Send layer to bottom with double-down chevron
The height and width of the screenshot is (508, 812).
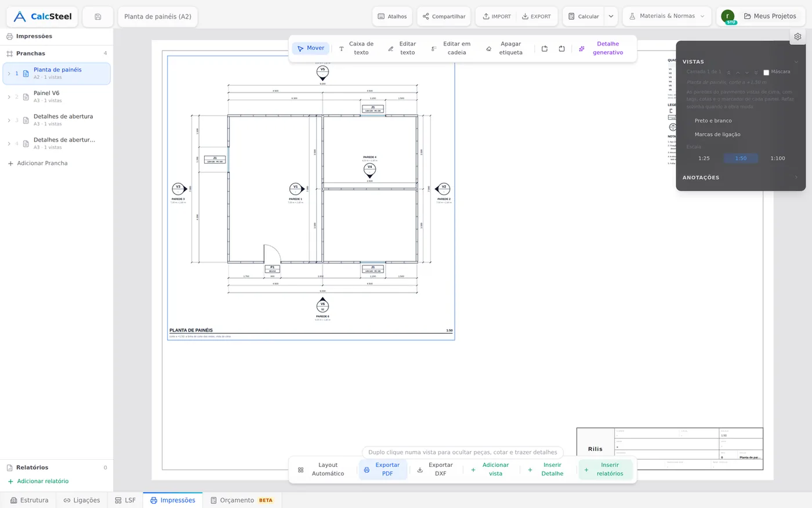[756, 73]
